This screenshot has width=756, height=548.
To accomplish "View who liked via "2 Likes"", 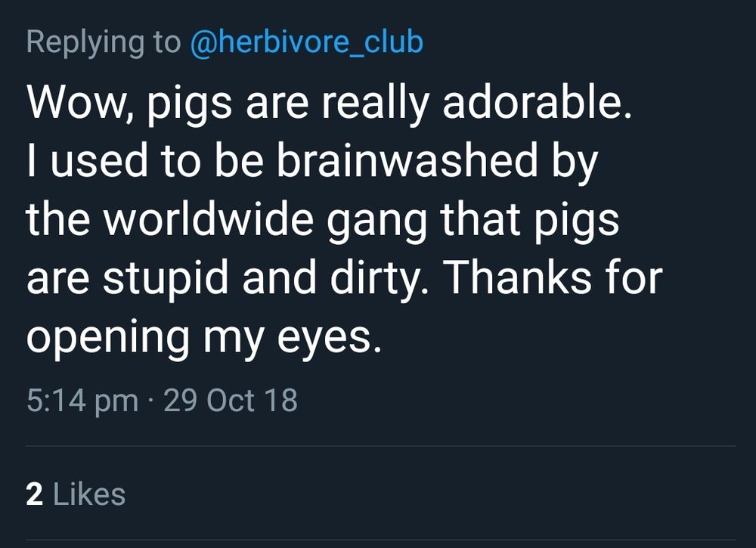I will tap(76, 494).
